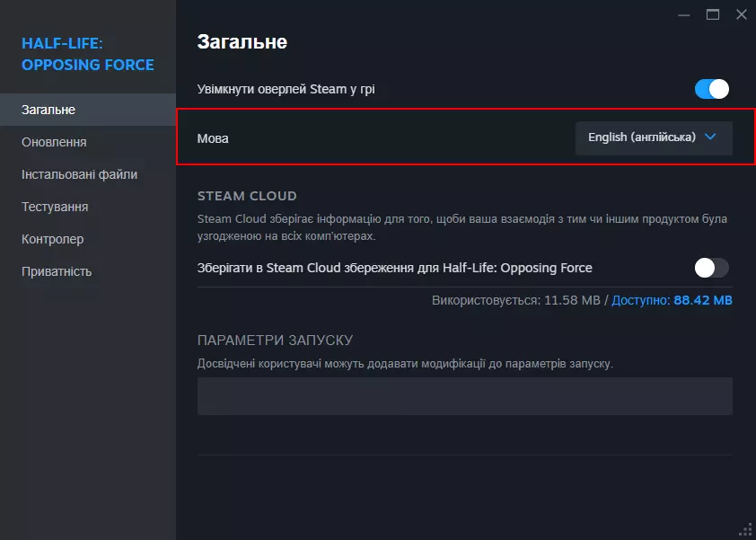This screenshot has width=756, height=540.
Task: Disable the Steam overlay in-game toggle
Action: click(711, 89)
